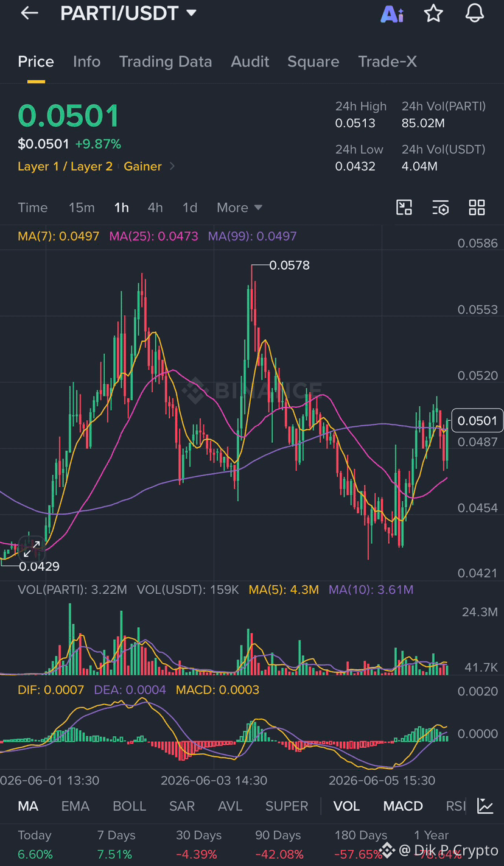Click the MACD: 0.0003 value label

point(218,690)
